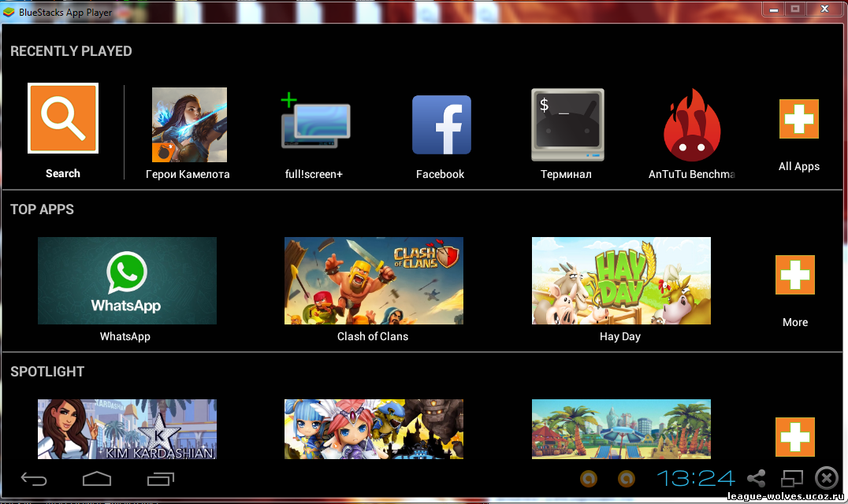Click the WhatsApp caption under banner
848x504 pixels.
(125, 336)
